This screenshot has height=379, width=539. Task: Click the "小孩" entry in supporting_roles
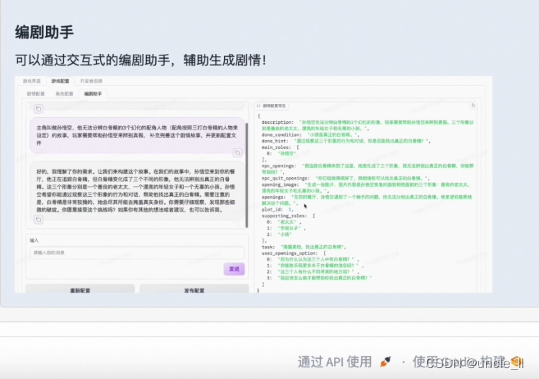285,234
